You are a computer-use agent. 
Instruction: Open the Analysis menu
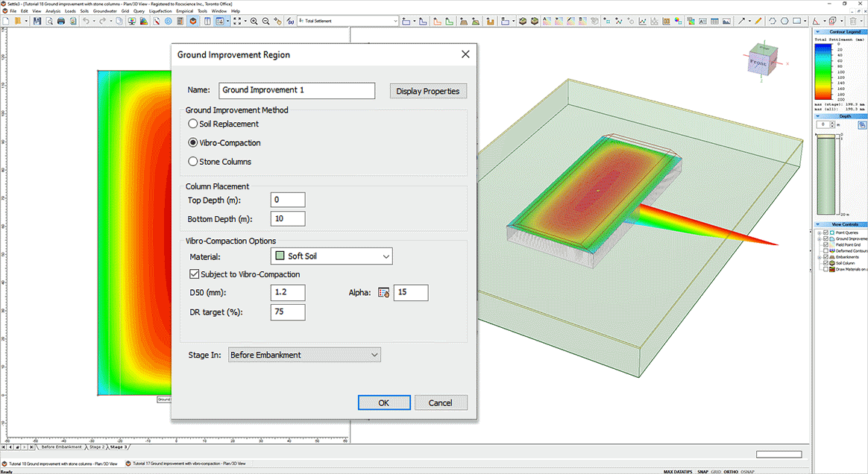point(53,11)
